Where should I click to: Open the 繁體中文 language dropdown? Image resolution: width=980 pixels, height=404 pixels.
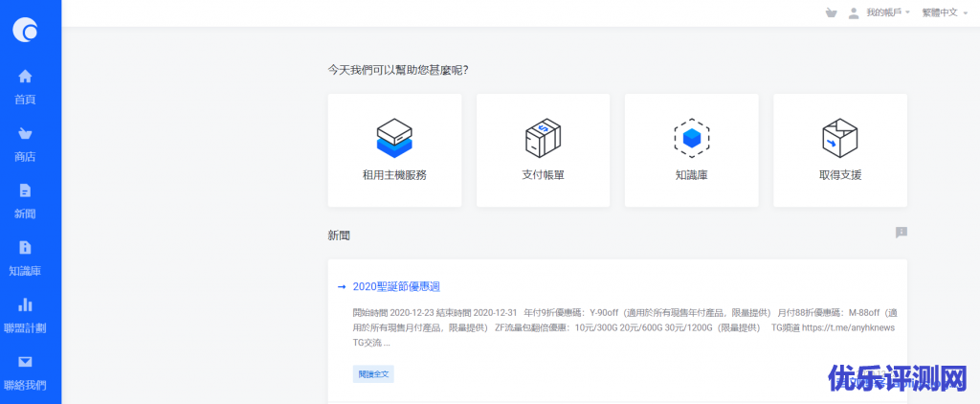(x=944, y=13)
